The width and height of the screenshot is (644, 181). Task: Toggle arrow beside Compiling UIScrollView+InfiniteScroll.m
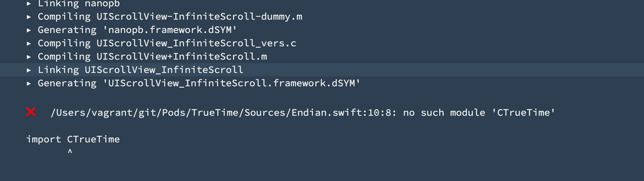tap(29, 56)
